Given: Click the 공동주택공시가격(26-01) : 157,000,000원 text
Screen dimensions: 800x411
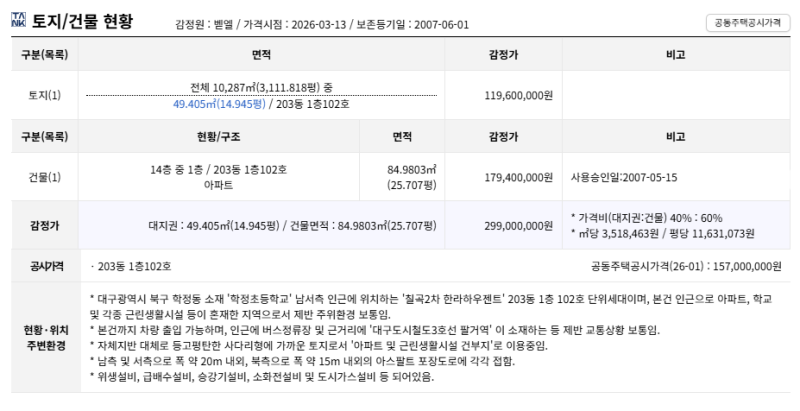Looking at the screenshot, I should coord(686,266).
